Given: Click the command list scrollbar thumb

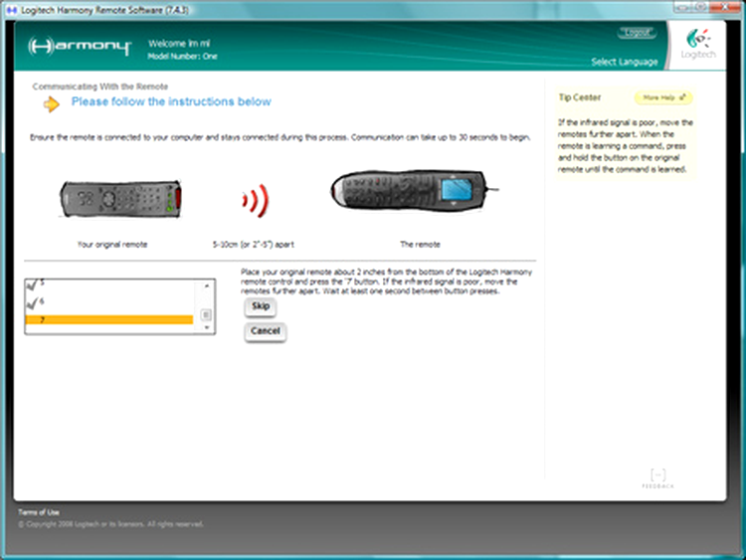Looking at the screenshot, I should coord(206,314).
